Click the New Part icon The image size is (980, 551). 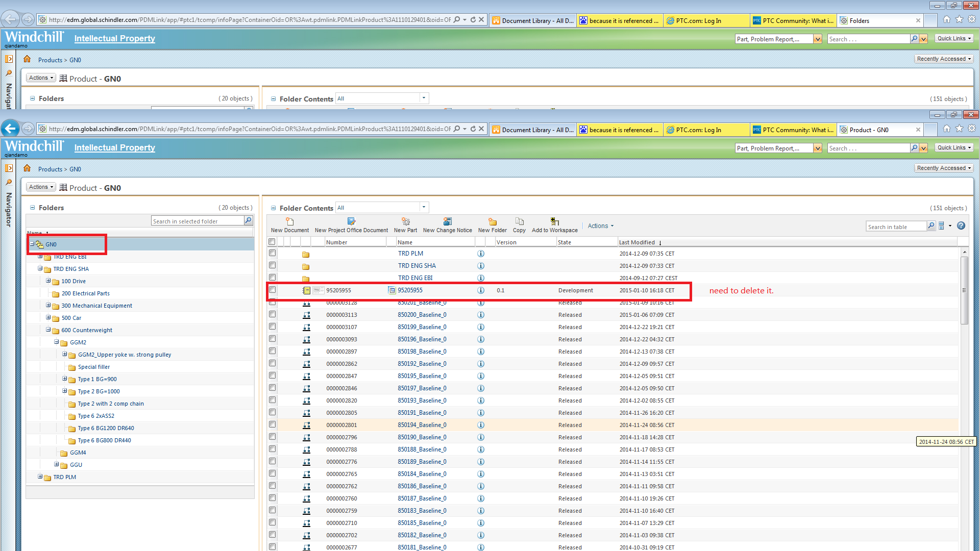(405, 221)
